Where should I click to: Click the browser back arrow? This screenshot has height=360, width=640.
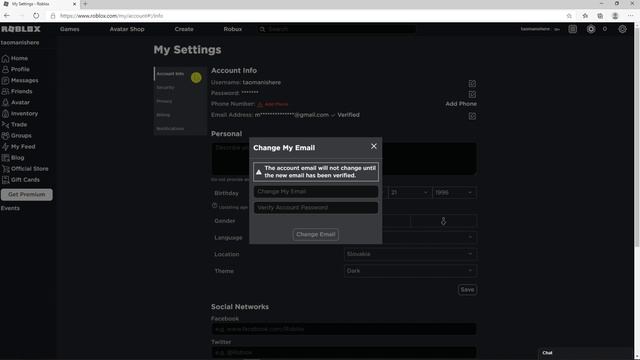click(7, 16)
